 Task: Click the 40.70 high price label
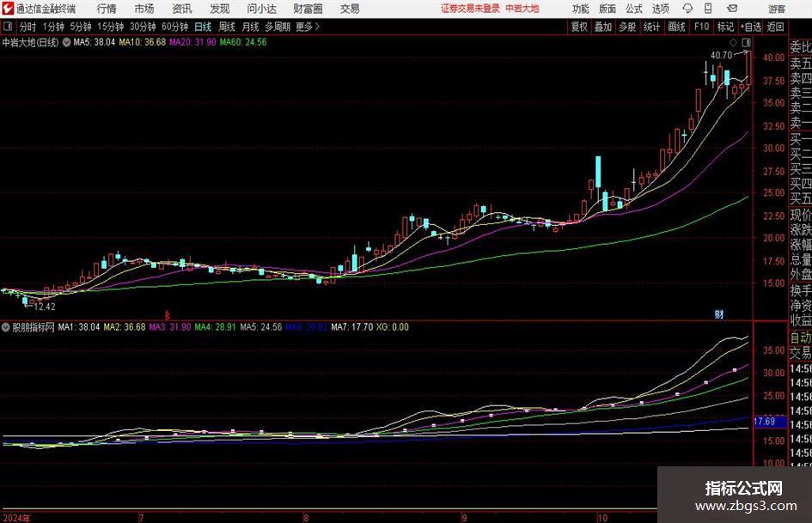click(x=722, y=56)
